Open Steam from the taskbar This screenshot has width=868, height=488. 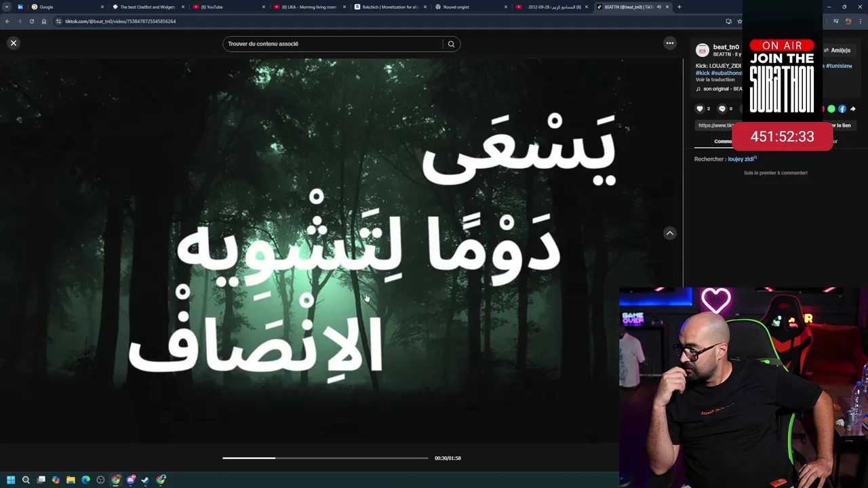[x=146, y=480]
